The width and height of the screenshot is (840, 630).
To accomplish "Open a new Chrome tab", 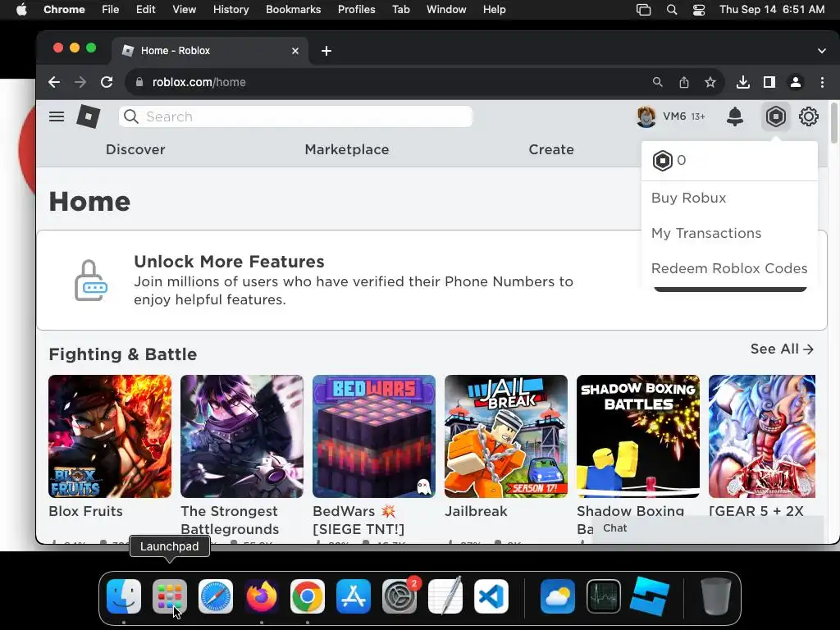I will 326,51.
